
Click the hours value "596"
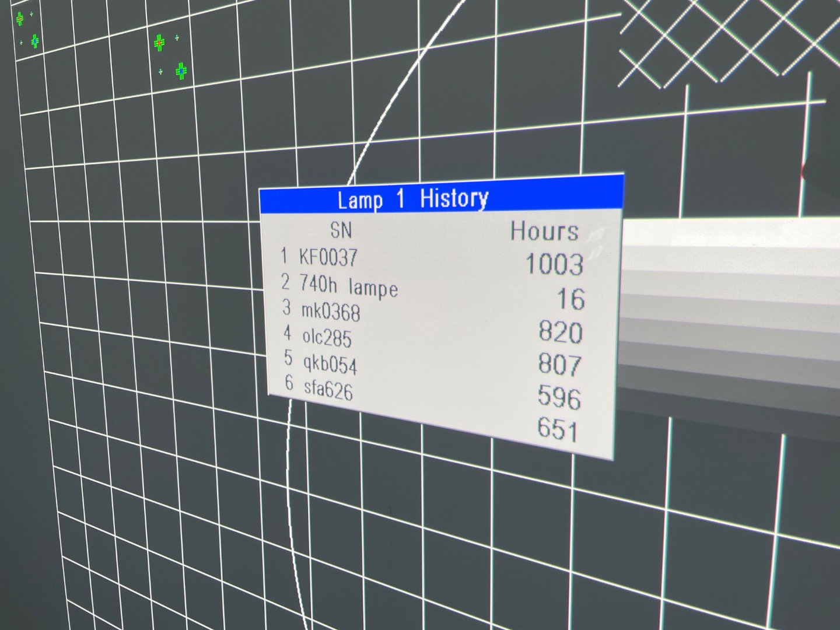[x=559, y=397]
